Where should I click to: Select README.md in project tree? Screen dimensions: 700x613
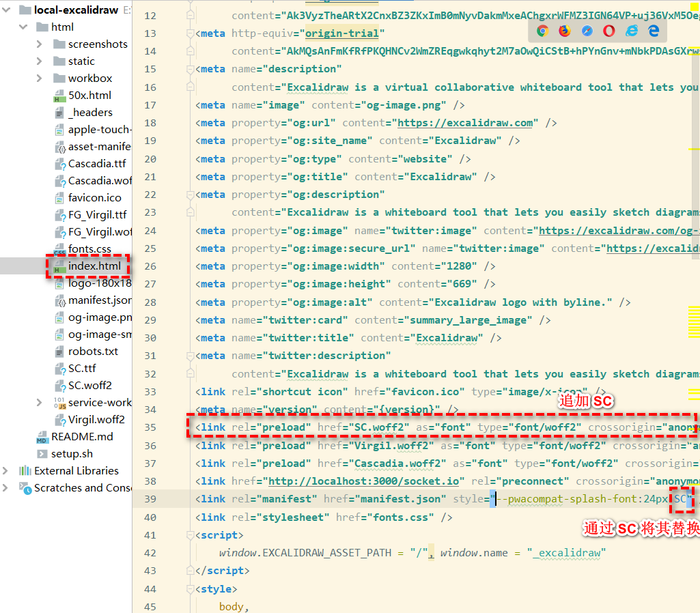click(x=82, y=437)
